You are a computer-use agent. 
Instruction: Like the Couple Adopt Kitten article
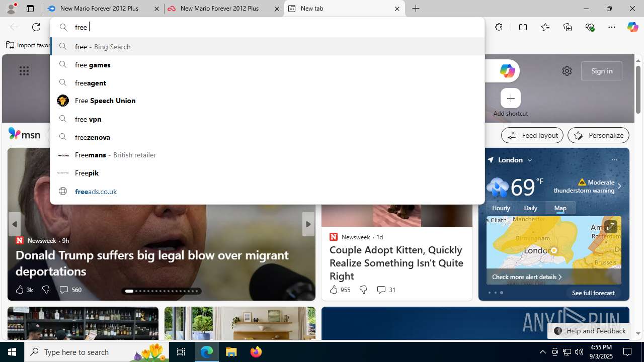coord(340,290)
